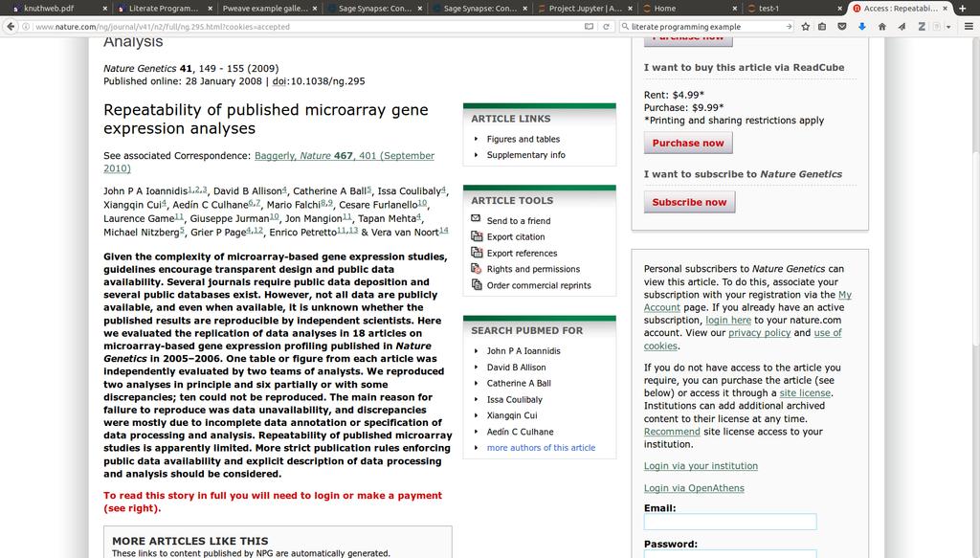Search PubMed for John P A Ioannidis

[523, 351]
